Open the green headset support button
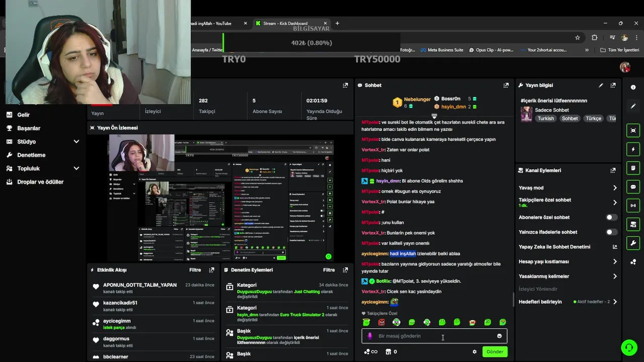The height and width of the screenshot is (362, 644). point(628,347)
